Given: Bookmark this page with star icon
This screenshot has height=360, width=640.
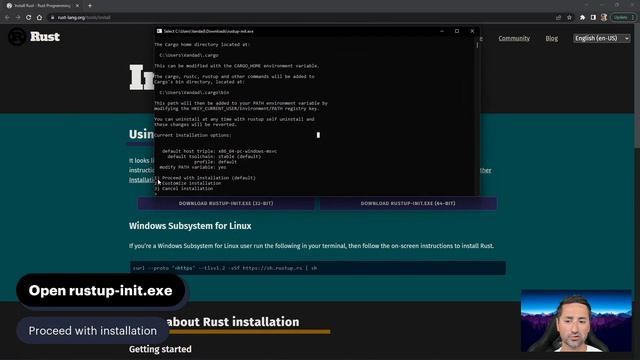Looking at the screenshot, I should (569, 18).
